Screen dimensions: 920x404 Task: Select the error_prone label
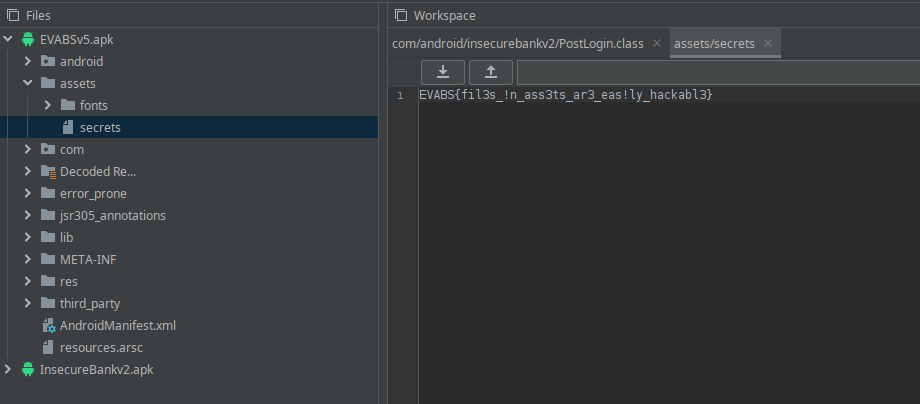coord(93,193)
